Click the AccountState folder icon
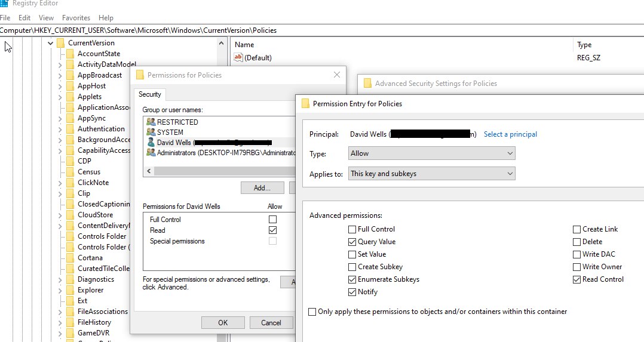 point(70,53)
